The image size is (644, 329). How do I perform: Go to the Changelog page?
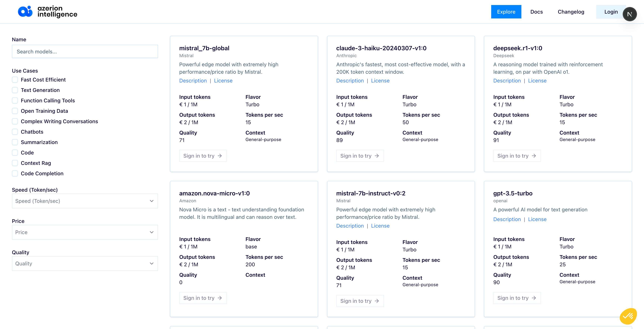pos(571,12)
